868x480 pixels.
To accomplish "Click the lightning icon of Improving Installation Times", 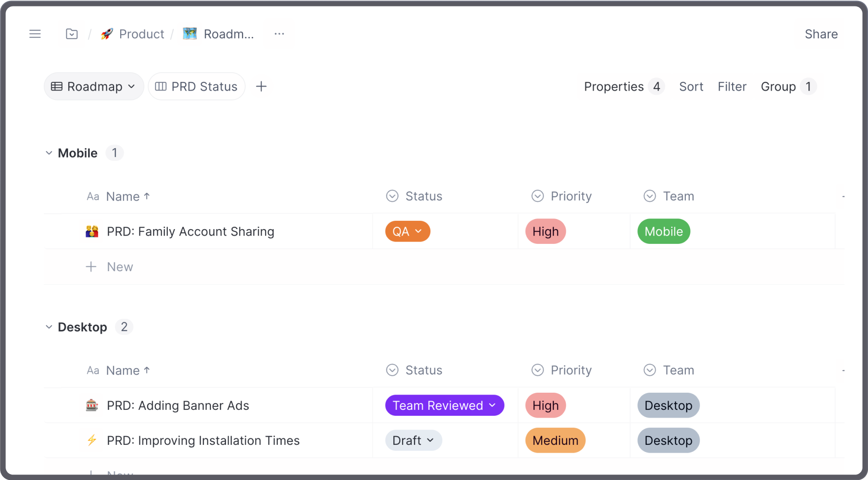I will (92, 440).
